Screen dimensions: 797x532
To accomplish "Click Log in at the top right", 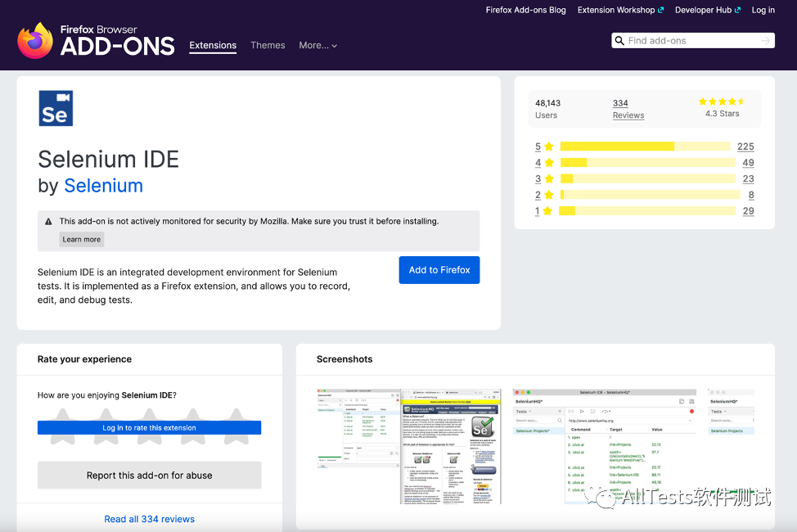I will point(763,10).
